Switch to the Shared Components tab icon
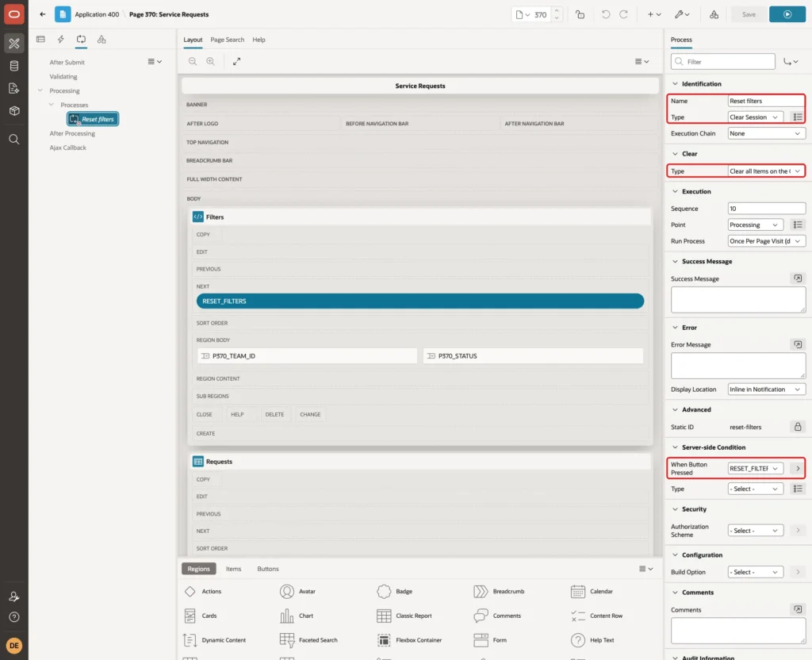The image size is (812, 660). point(101,40)
